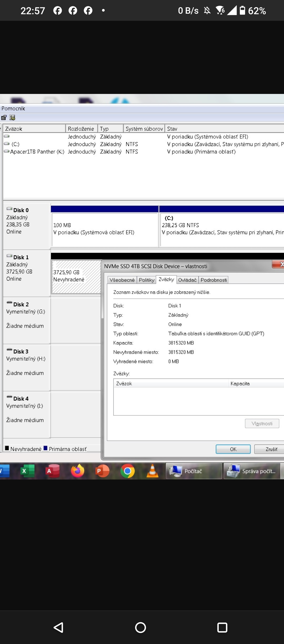Screen dimensions: 284x644
Task: Open Firefox browser in taskbar
Action: pos(78,471)
